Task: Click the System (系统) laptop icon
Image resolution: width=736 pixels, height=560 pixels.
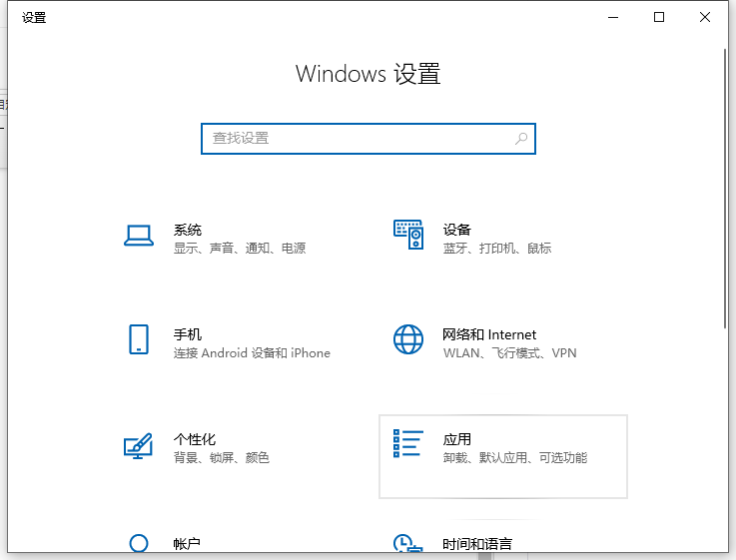Action: tap(138, 236)
